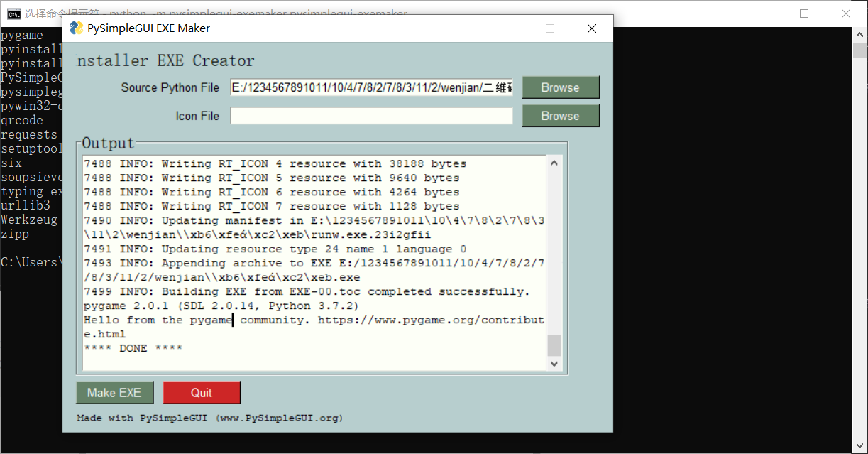This screenshot has height=454, width=868.
Task: Focus the empty Icon File input field
Action: [371, 116]
